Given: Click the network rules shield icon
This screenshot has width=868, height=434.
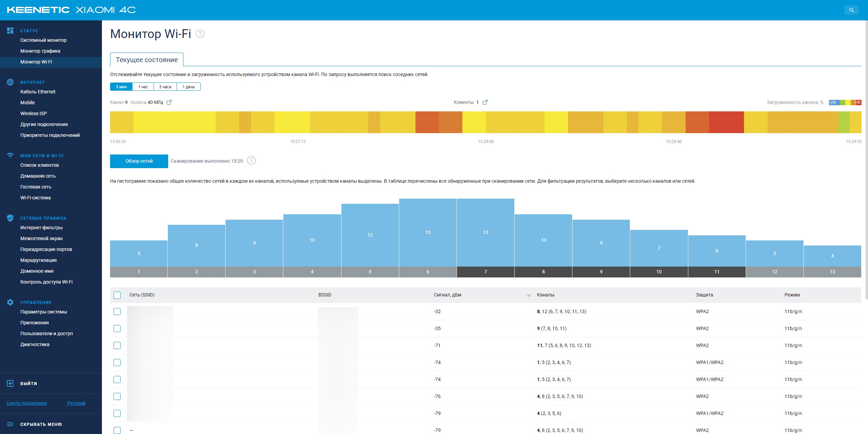Looking at the screenshot, I should [x=10, y=218].
